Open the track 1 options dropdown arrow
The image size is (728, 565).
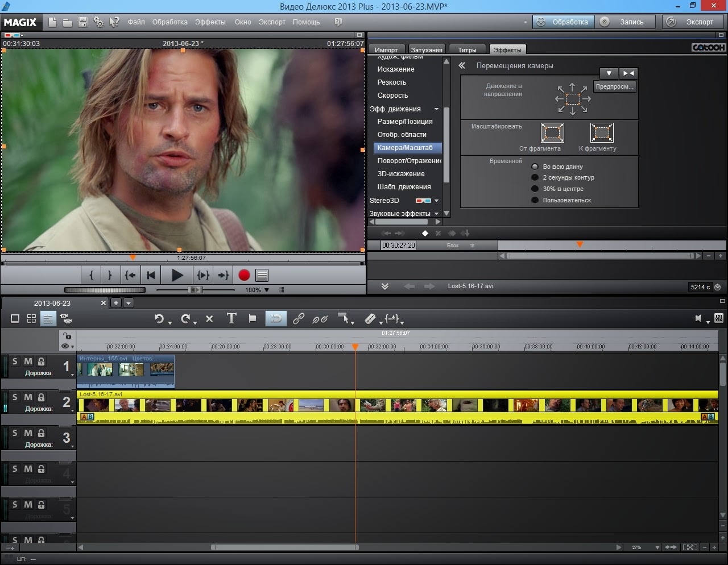[x=72, y=375]
